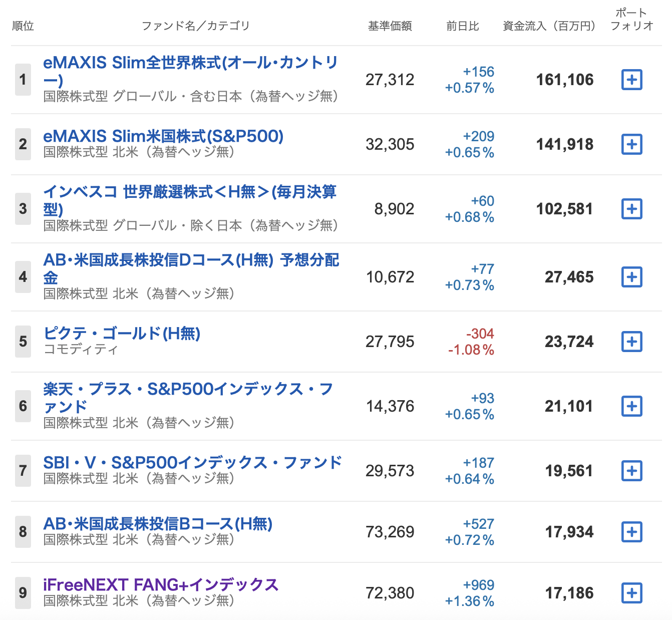672x620 pixels.
Task: Add ピクテ・ゴールド(H無) to portfolio
Action: [x=631, y=342]
